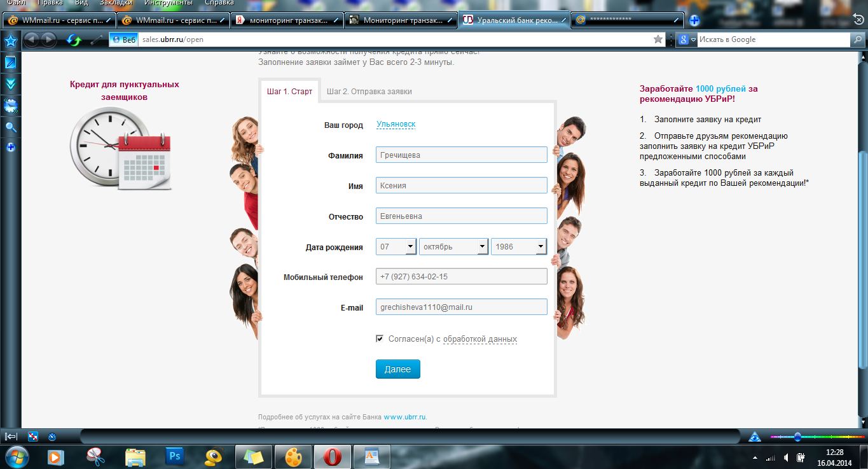Open the Opera browser taskbar button
The width and height of the screenshot is (868, 469).
(x=332, y=457)
